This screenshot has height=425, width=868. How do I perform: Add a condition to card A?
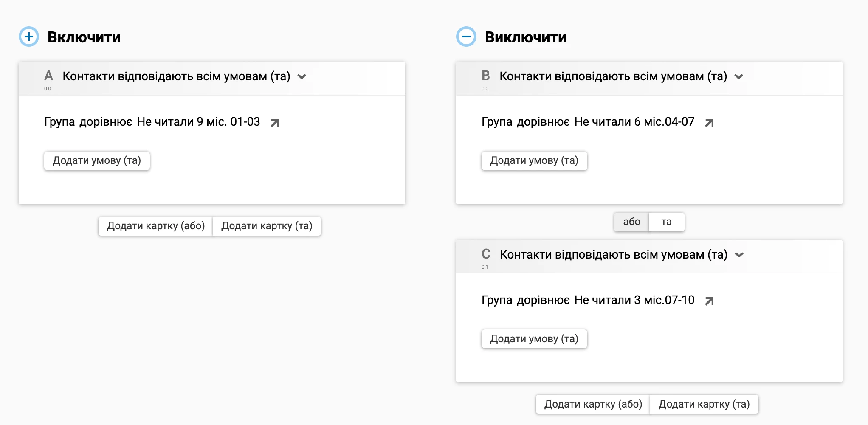(97, 160)
